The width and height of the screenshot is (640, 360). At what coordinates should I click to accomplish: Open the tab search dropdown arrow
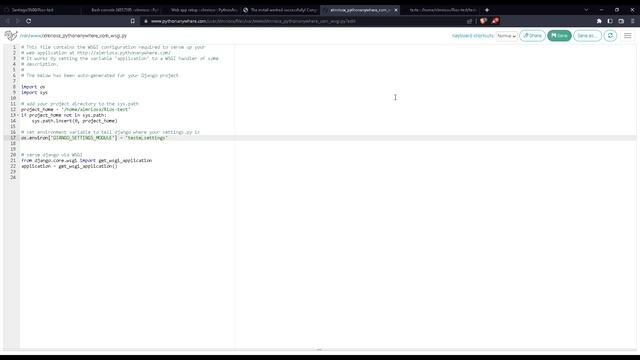(586, 10)
